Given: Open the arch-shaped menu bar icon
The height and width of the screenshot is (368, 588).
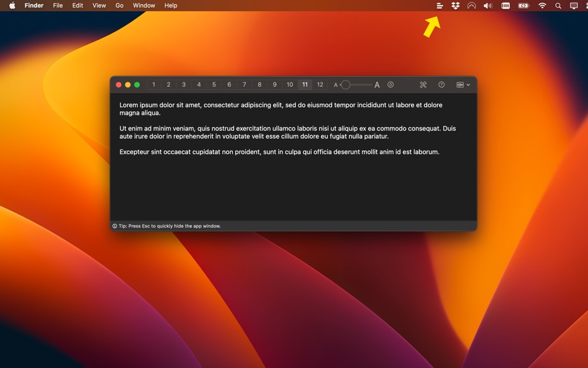Looking at the screenshot, I should click(x=472, y=6).
